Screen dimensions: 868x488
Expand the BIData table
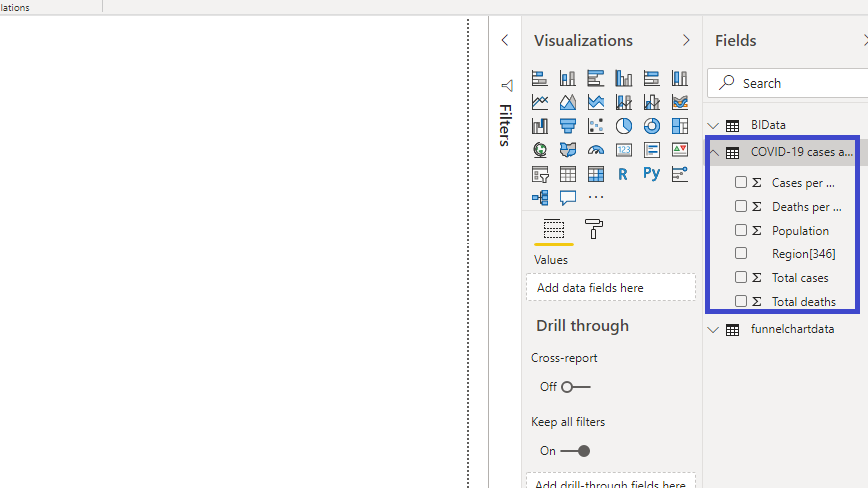point(713,126)
